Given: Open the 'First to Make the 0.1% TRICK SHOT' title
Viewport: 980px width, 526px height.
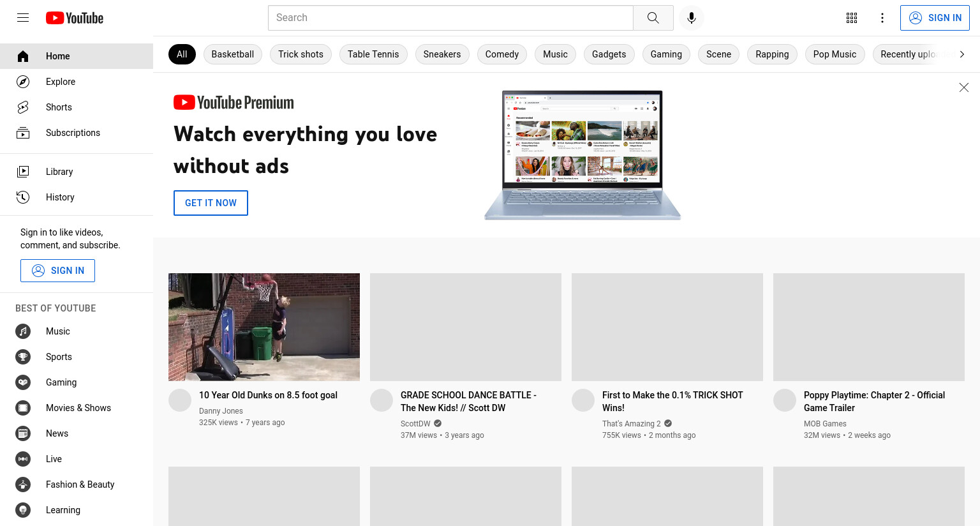Looking at the screenshot, I should point(672,402).
